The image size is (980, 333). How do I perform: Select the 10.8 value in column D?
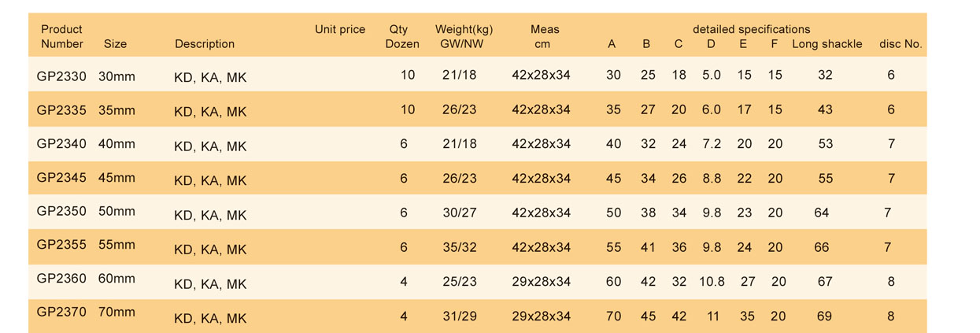pos(712,282)
